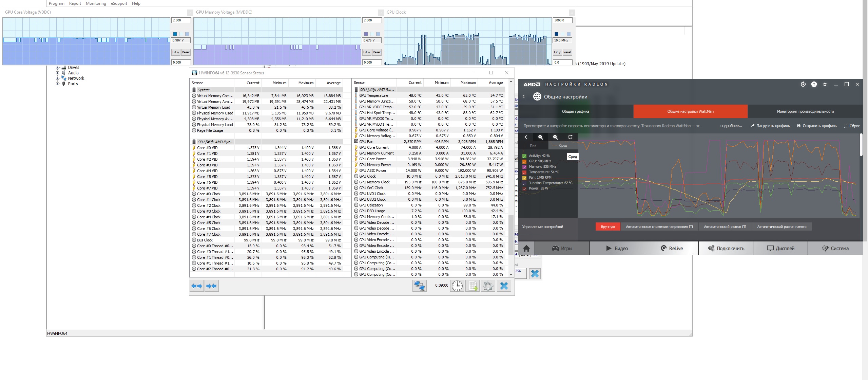This screenshot has width=868, height=380.
Task: Click the collapse columns arrows icon
Action: point(212,286)
